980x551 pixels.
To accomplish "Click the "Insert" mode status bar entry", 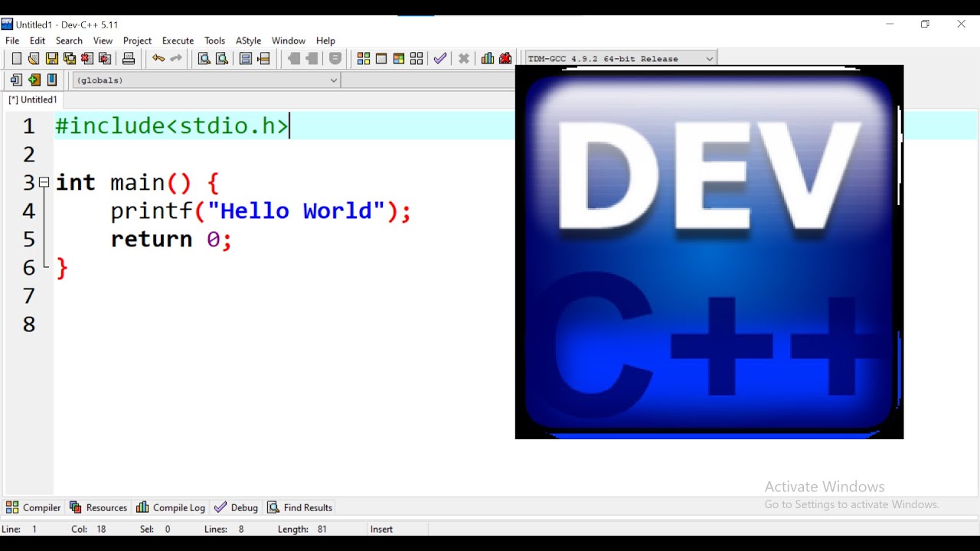I will coord(381,529).
